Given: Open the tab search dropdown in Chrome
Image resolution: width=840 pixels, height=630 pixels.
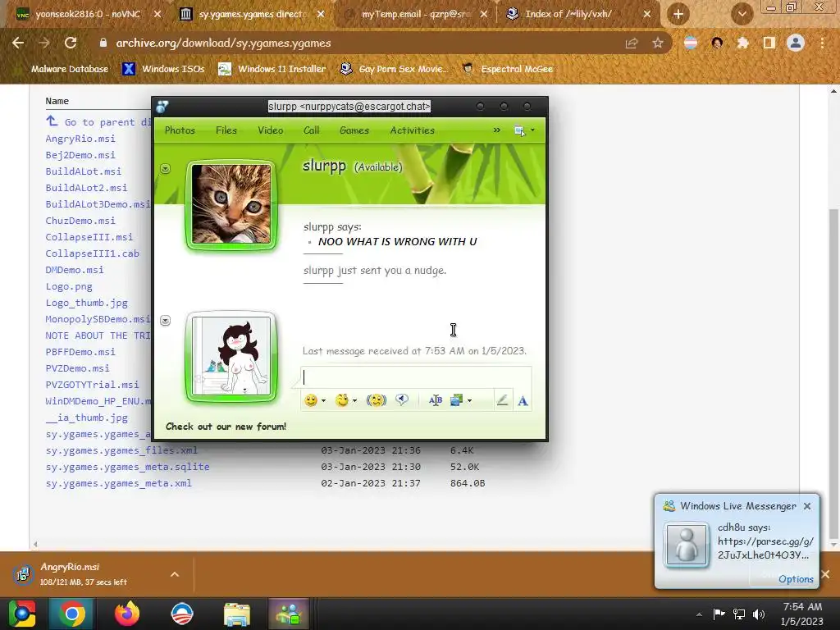Looking at the screenshot, I should click(x=742, y=15).
